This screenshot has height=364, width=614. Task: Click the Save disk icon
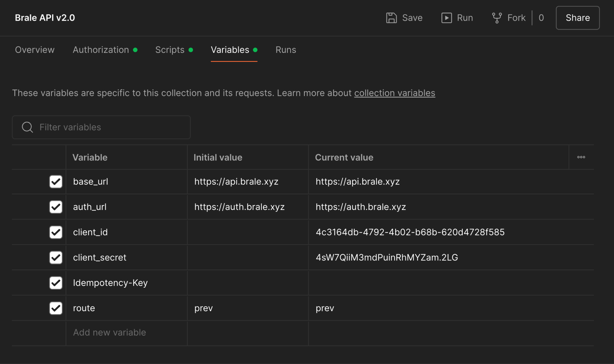(391, 18)
